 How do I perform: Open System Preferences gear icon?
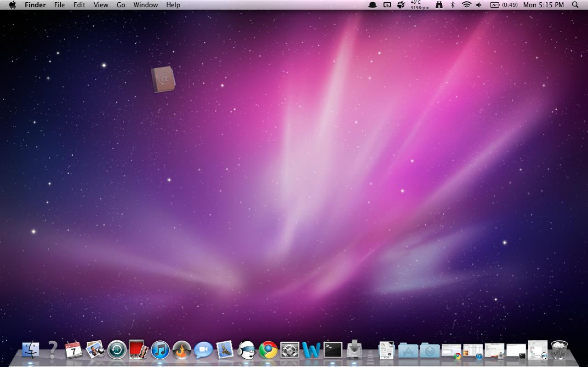[x=290, y=350]
